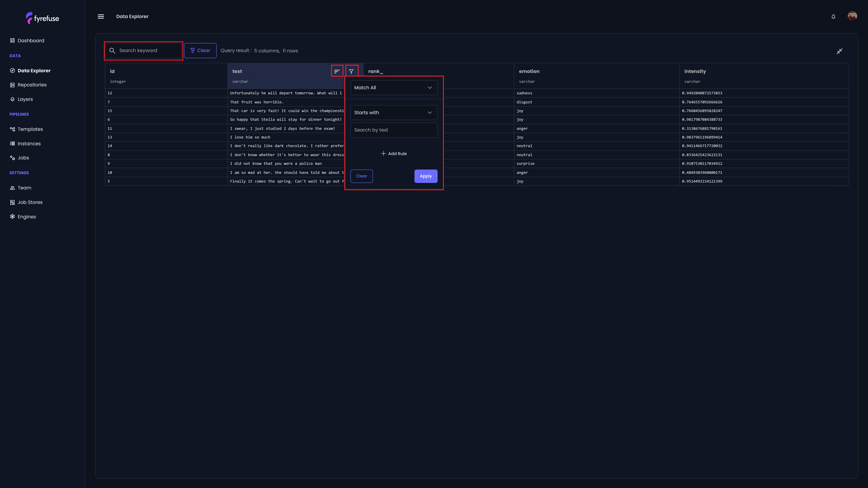Open user avatar profile
This screenshot has height=488, width=868.
tap(852, 16)
